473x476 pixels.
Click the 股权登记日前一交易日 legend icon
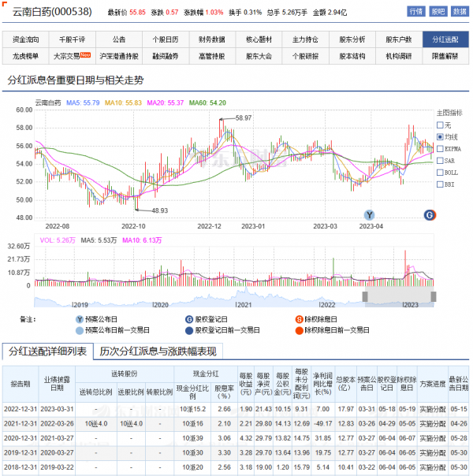pos(190,329)
